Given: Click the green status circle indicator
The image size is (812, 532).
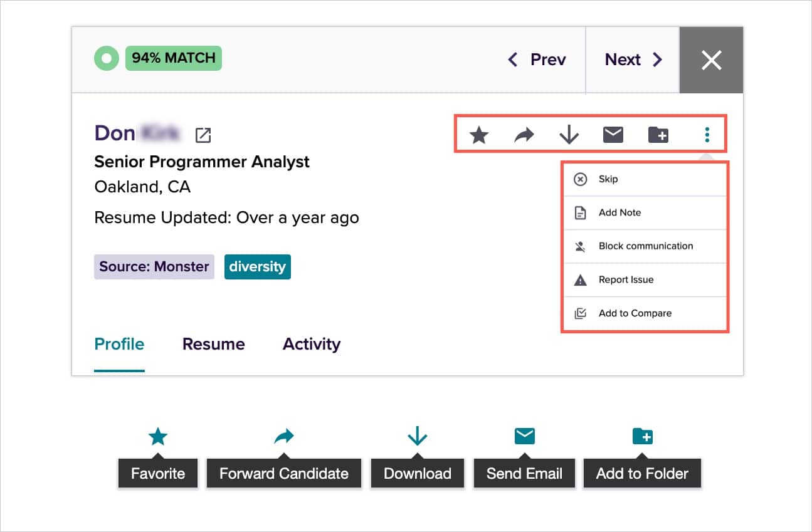Looking at the screenshot, I should coord(107,59).
